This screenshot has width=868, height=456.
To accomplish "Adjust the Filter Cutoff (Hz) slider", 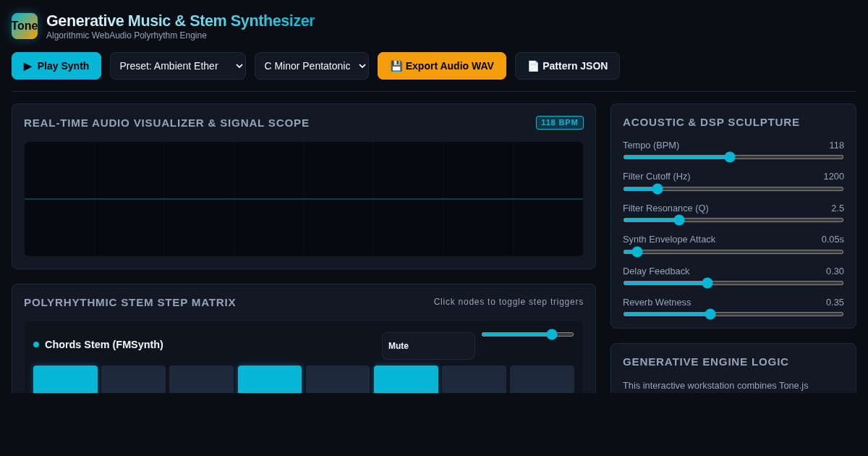I will (x=733, y=189).
